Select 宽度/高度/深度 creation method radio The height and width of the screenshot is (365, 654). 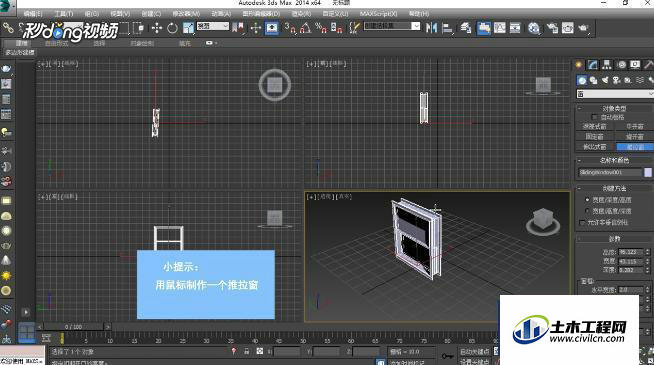[x=587, y=211]
